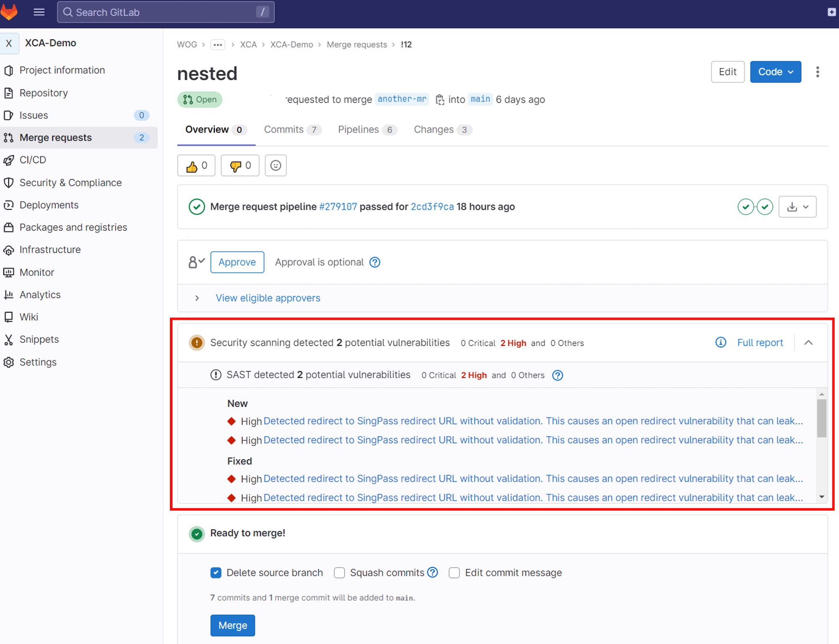Viewport: 839px width, 644px height.
Task: Open the Code dropdown
Action: [775, 72]
